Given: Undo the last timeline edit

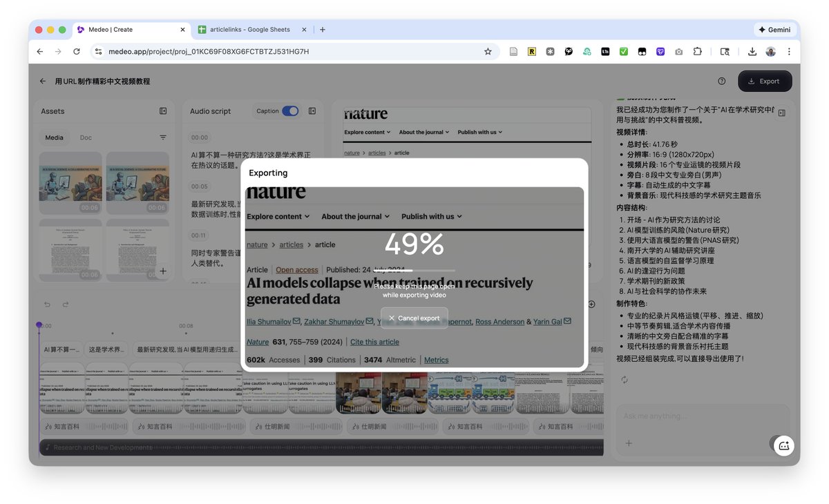Looking at the screenshot, I should click(x=48, y=304).
